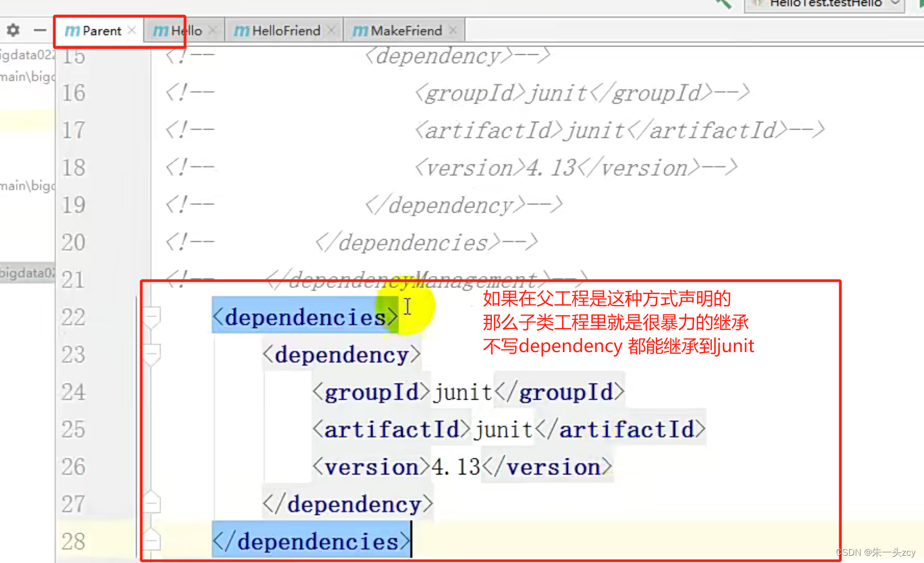Click line number 26 in the gutter
Viewport: 924px width, 563px height.
pyautogui.click(x=74, y=467)
